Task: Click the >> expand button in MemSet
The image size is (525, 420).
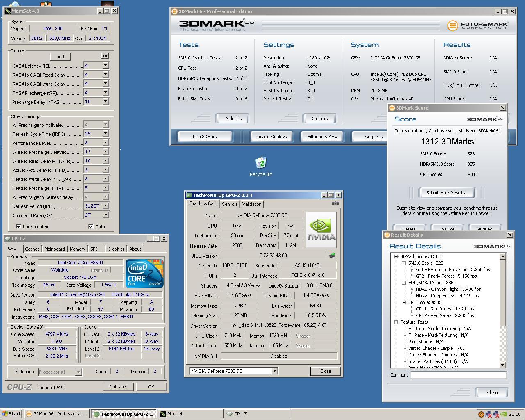Action: (x=105, y=56)
